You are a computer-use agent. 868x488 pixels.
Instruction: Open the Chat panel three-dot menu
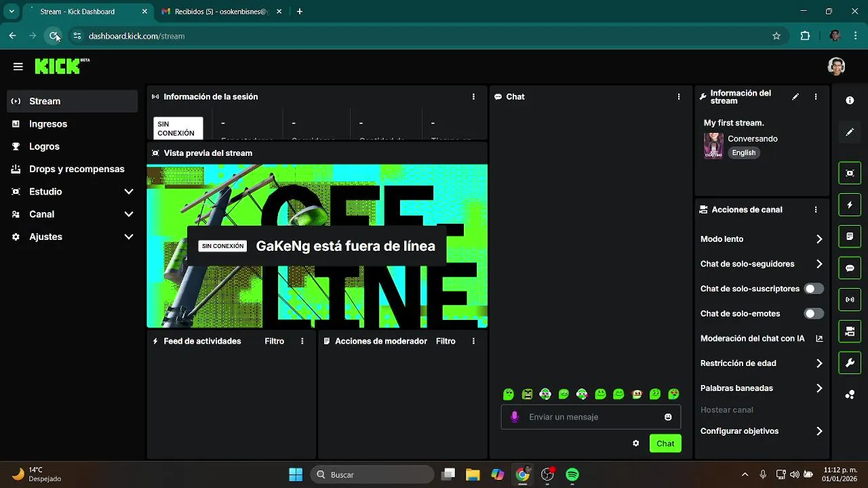[679, 97]
